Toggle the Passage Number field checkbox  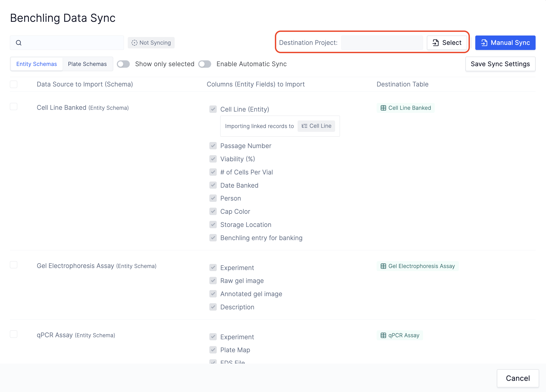coord(213,146)
